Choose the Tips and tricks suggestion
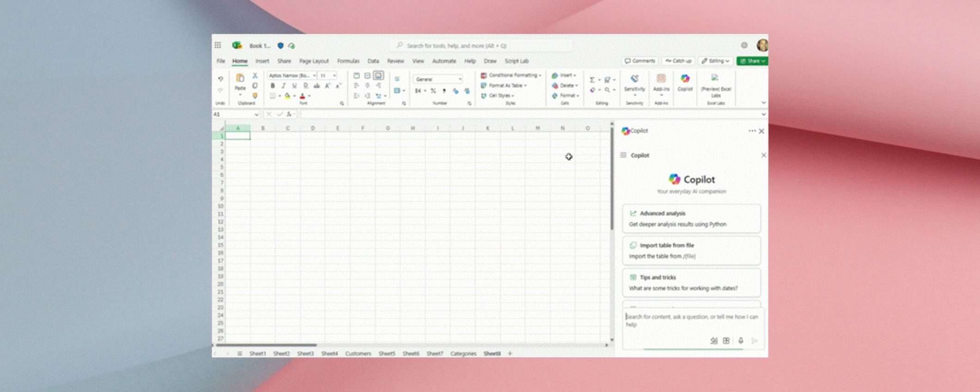980x392 pixels. click(691, 282)
